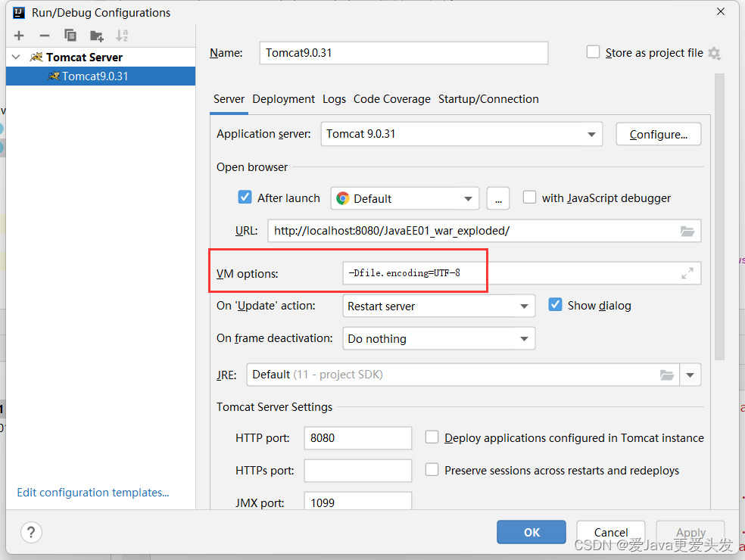Switch to the Server tab
Viewport: 745px width, 560px height.
point(229,99)
